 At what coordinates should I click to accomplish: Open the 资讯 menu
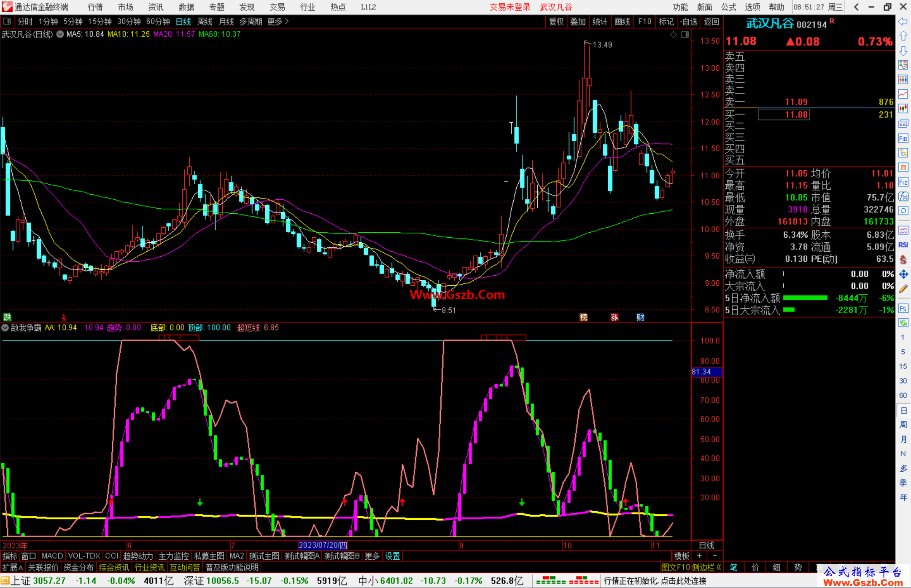pyautogui.click(x=156, y=7)
